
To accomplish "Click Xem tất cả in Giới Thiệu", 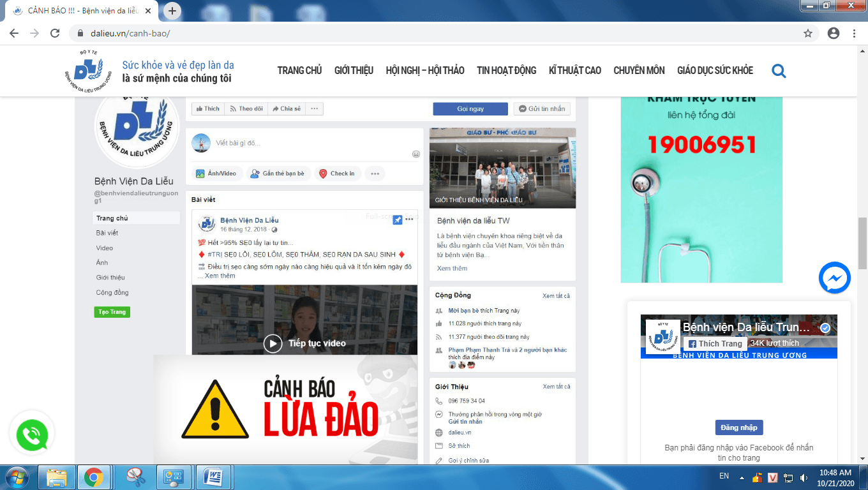I will [556, 387].
